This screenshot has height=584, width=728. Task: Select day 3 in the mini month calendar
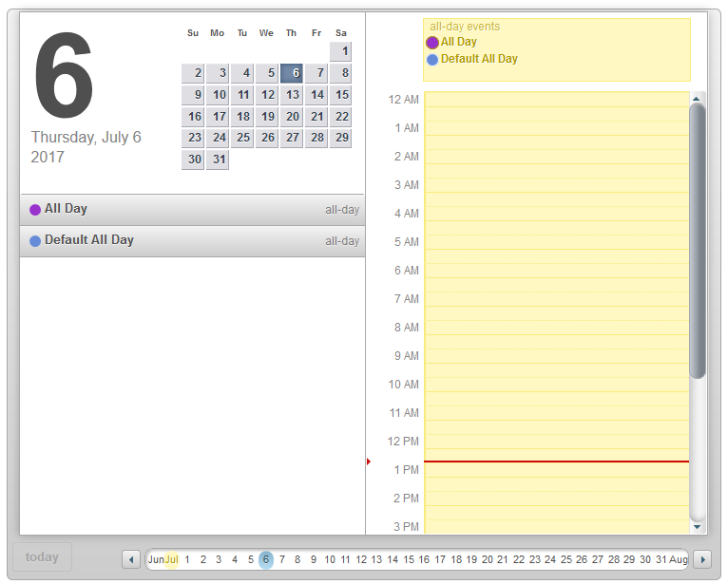(x=218, y=73)
